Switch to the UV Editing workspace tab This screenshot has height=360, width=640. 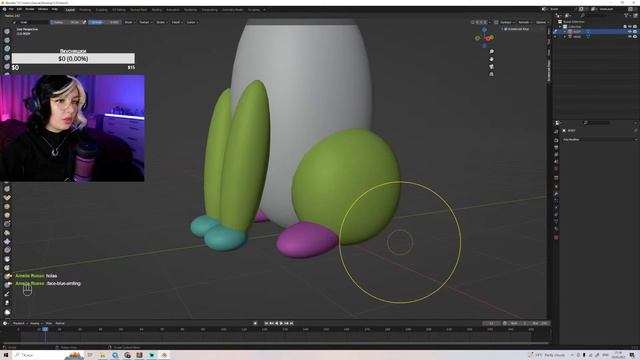[x=119, y=9]
